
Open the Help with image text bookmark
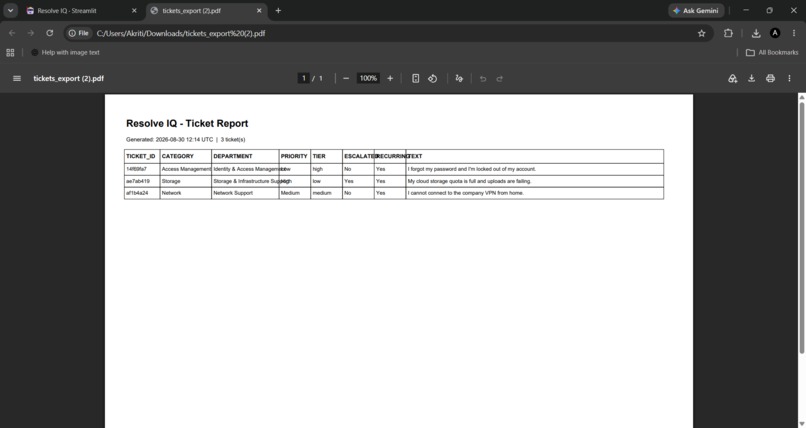(x=65, y=52)
